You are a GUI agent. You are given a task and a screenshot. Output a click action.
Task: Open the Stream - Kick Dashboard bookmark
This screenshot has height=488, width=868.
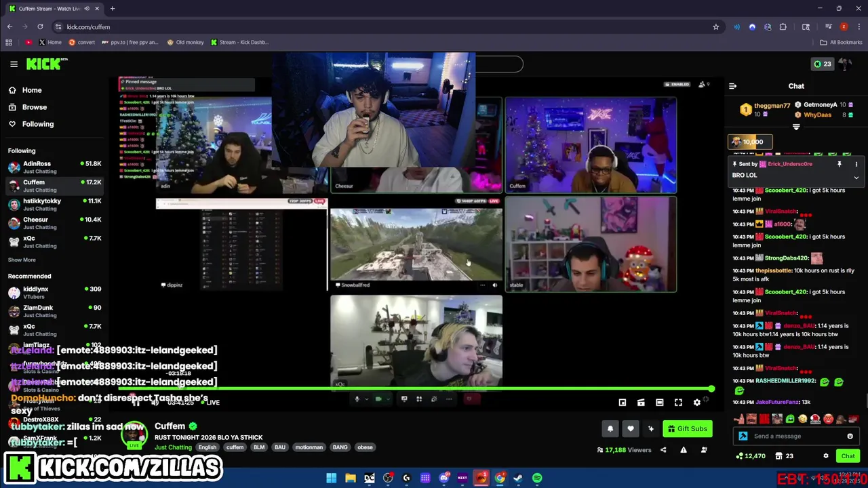(239, 42)
